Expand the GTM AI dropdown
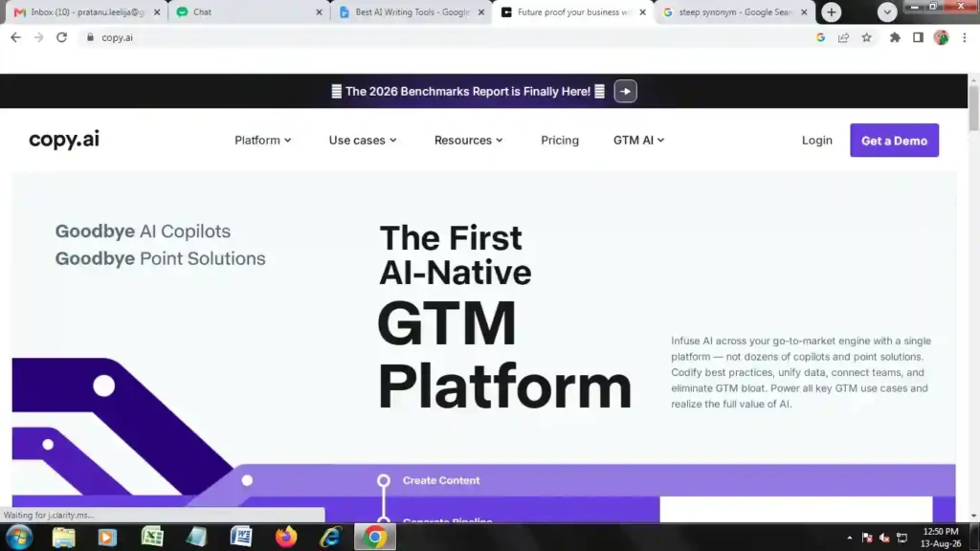The height and width of the screenshot is (551, 980). (x=638, y=140)
